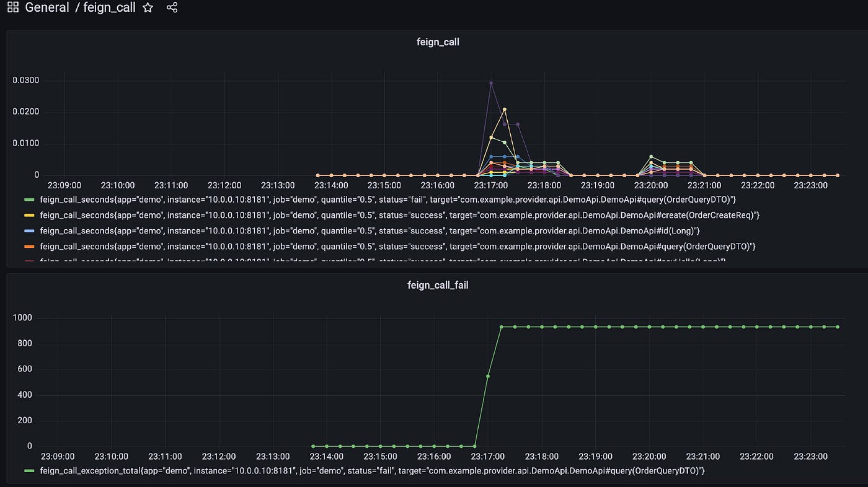Select the peak data point near 23:17
The height and width of the screenshot is (487, 868).
pyautogui.click(x=491, y=82)
